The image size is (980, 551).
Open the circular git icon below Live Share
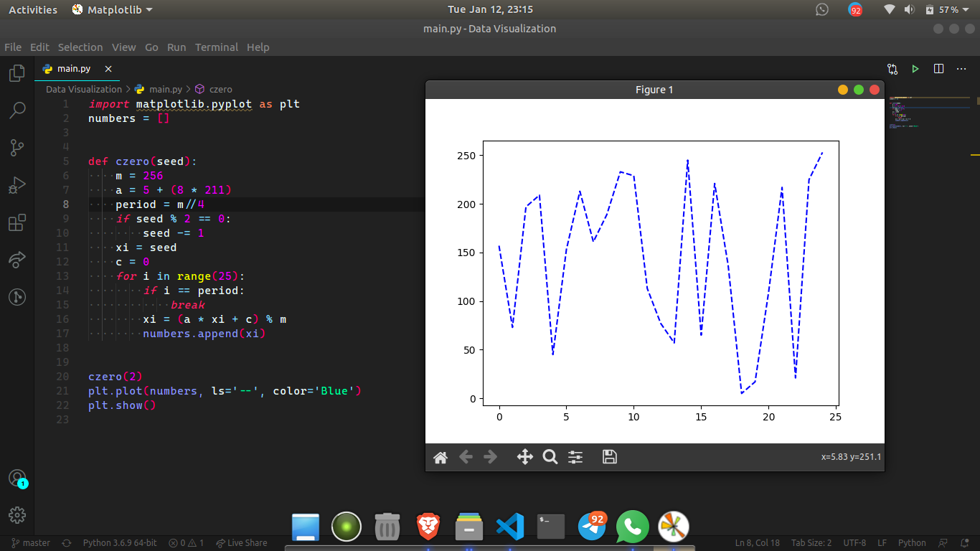(x=17, y=297)
